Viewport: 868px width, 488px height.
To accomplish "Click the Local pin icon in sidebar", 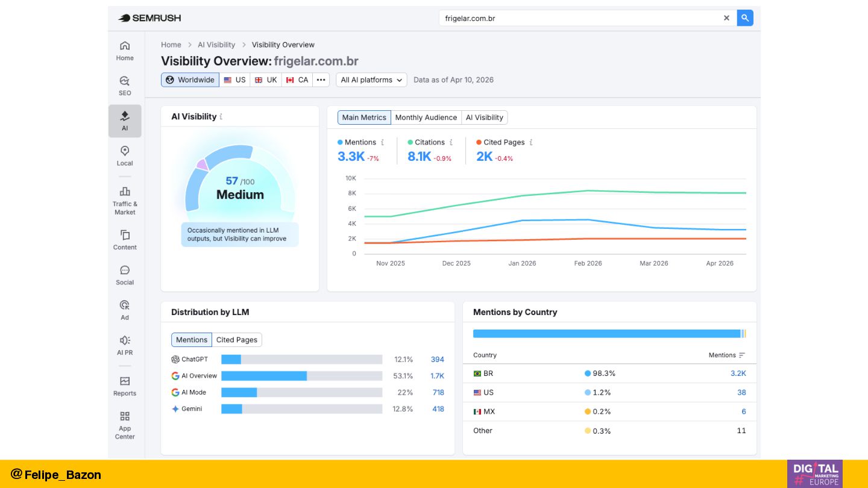I will tap(125, 151).
